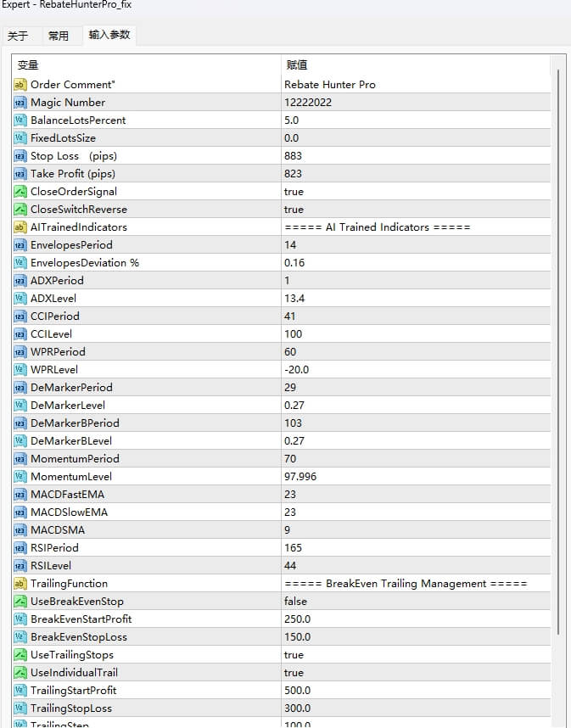Select the EnvelopesDeviation value 0.16

point(294,263)
